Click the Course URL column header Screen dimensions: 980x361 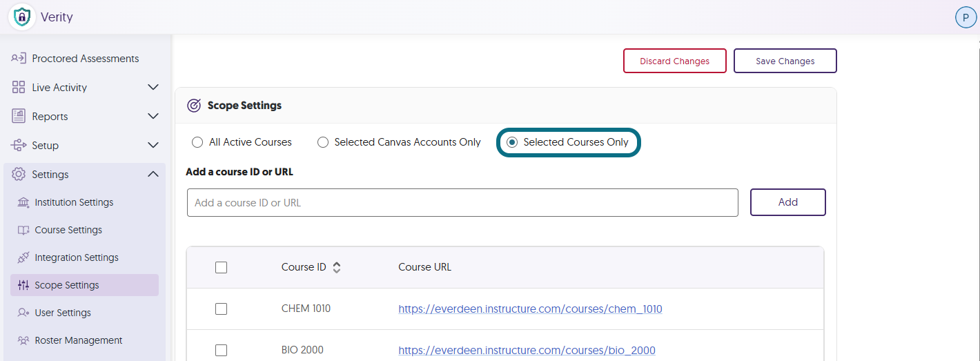pos(424,267)
